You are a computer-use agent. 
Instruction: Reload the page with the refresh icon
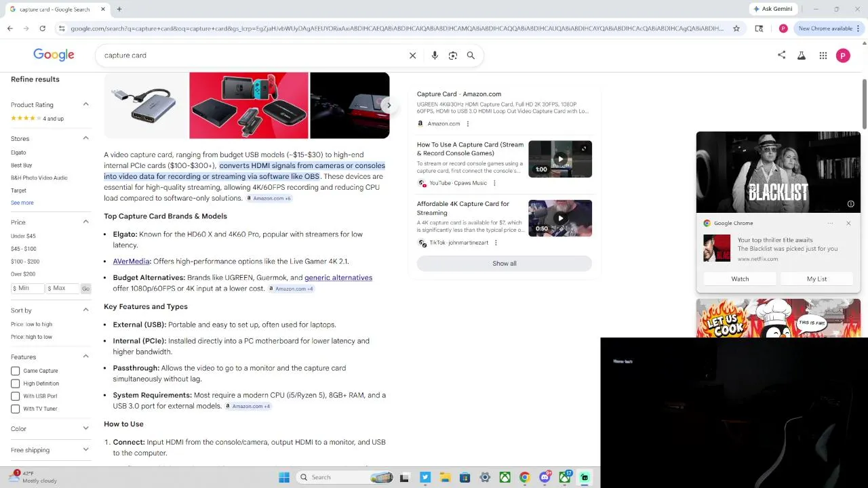(42, 28)
